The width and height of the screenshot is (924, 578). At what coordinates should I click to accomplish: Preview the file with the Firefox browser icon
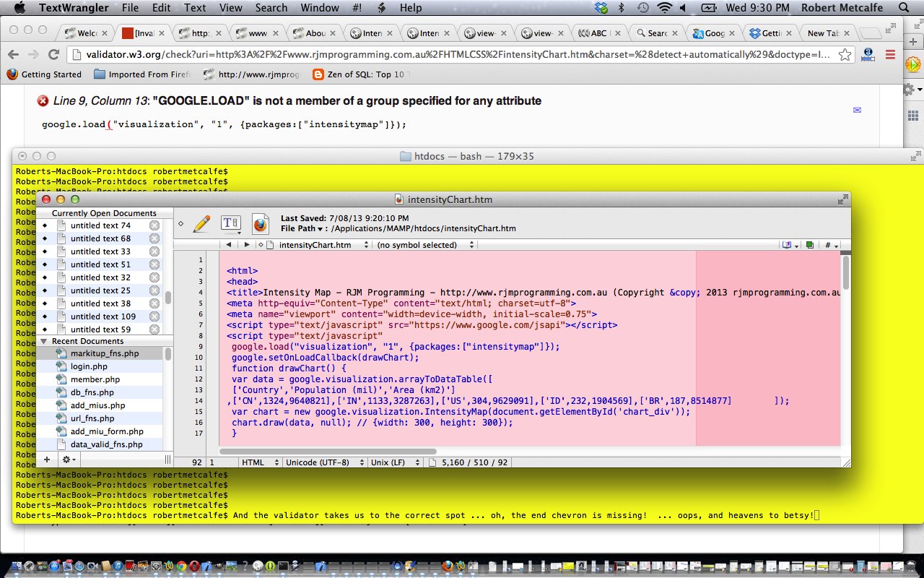click(x=260, y=225)
